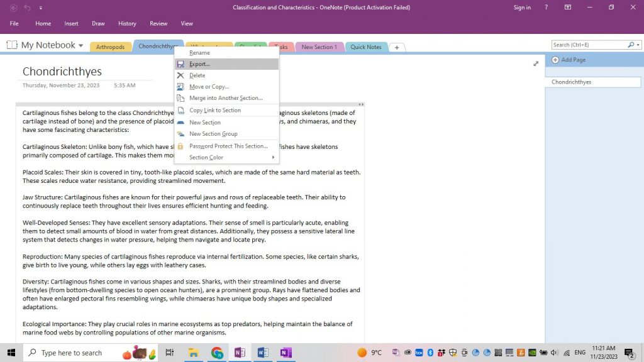Select the Copy Link to Section icon

click(181, 110)
